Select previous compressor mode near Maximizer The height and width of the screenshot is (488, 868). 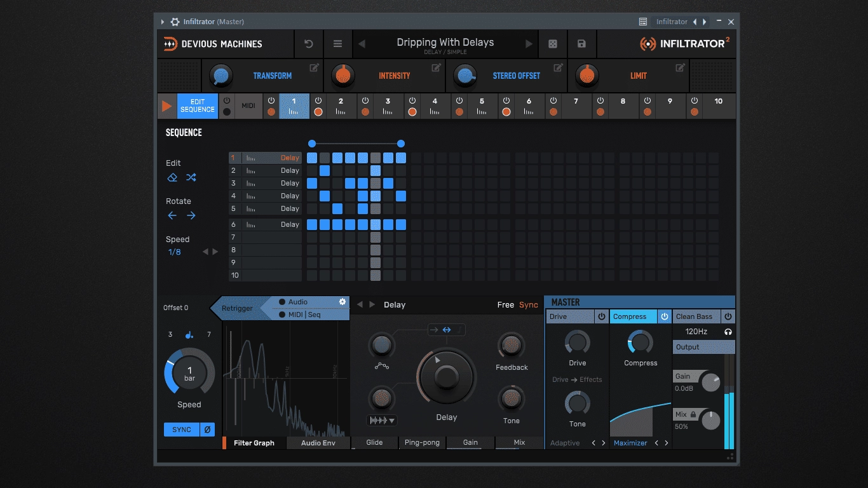[656, 443]
